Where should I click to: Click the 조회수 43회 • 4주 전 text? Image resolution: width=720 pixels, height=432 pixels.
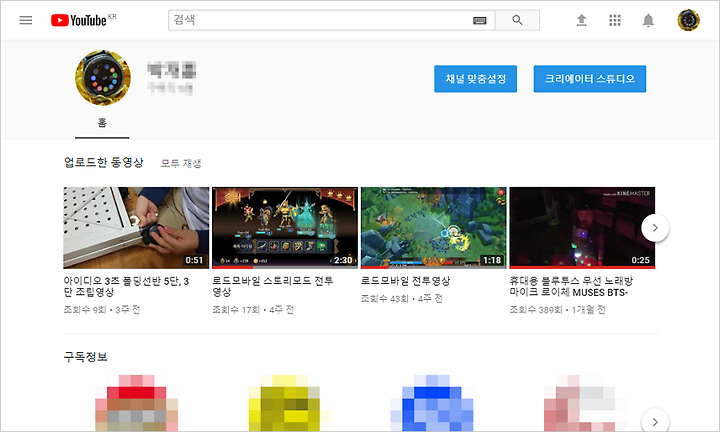[402, 299]
